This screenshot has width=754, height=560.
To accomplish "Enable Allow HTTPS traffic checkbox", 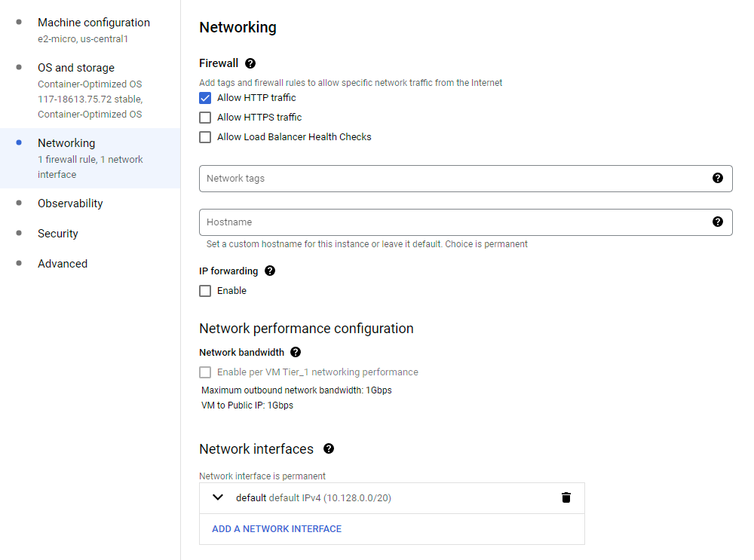I will pyautogui.click(x=205, y=118).
